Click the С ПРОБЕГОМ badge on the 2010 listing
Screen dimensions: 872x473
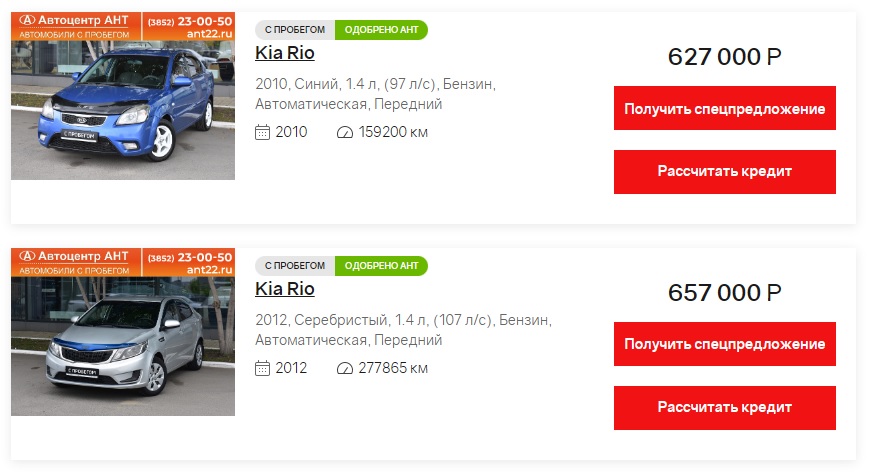point(295,30)
